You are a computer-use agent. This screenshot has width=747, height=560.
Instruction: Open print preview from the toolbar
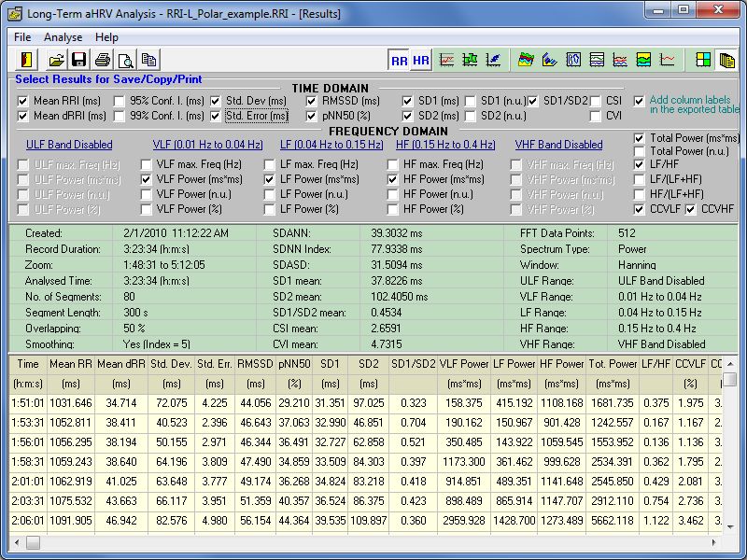click(125, 60)
